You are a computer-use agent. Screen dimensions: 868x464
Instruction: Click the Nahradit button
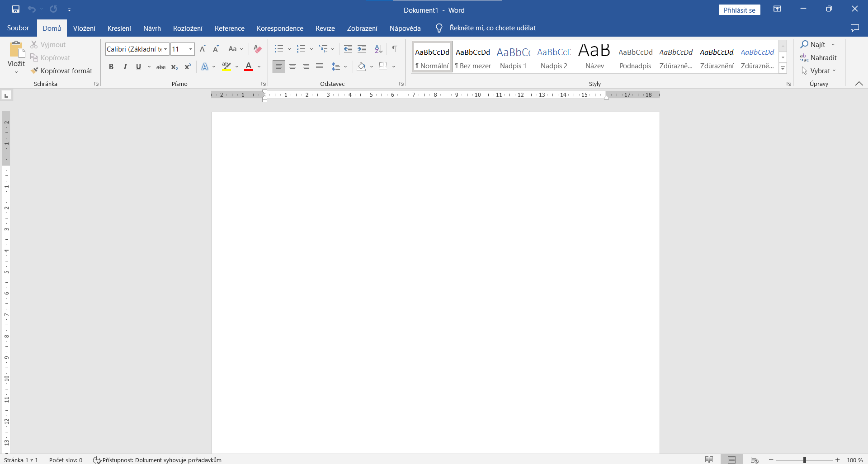point(818,58)
